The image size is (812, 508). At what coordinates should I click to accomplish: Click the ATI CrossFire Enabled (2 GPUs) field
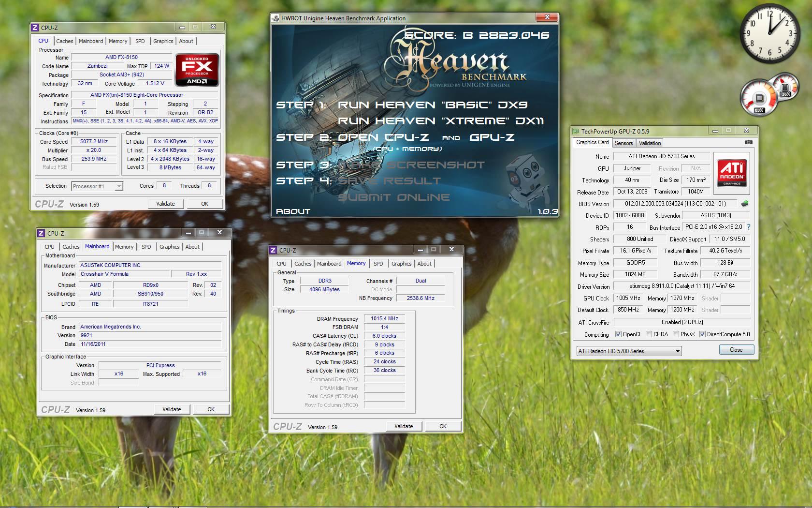pos(682,322)
